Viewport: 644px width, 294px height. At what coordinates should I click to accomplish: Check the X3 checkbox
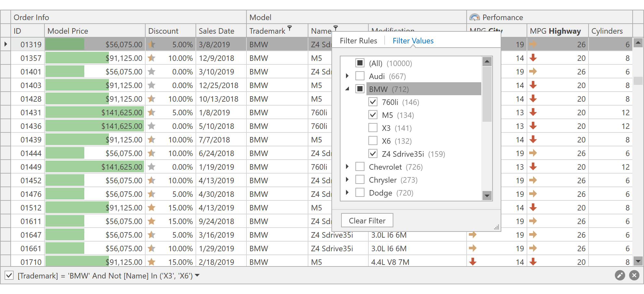[373, 128]
